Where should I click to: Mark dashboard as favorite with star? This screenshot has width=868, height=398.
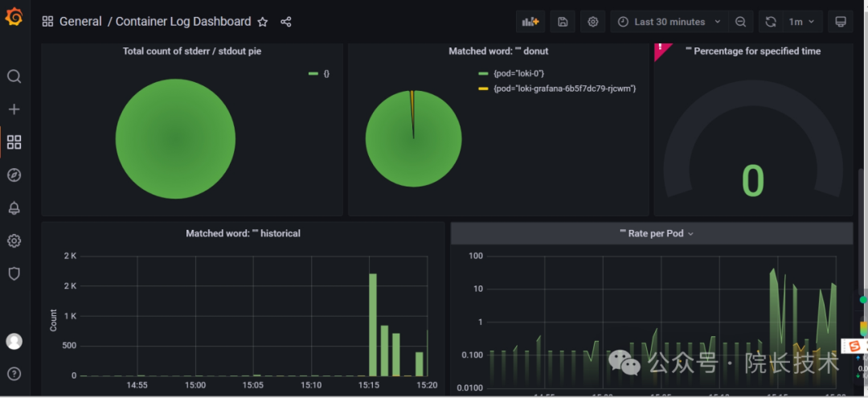coord(262,23)
